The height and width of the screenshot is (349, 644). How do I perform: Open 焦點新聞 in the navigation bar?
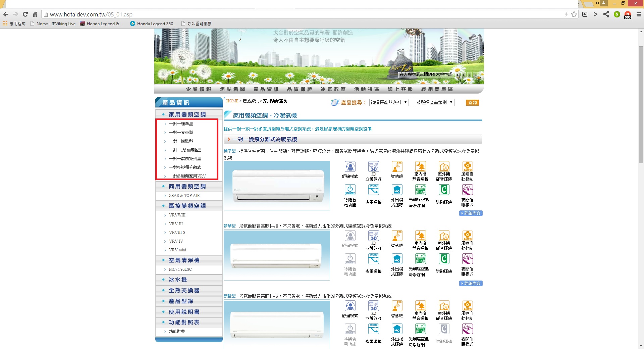point(232,89)
